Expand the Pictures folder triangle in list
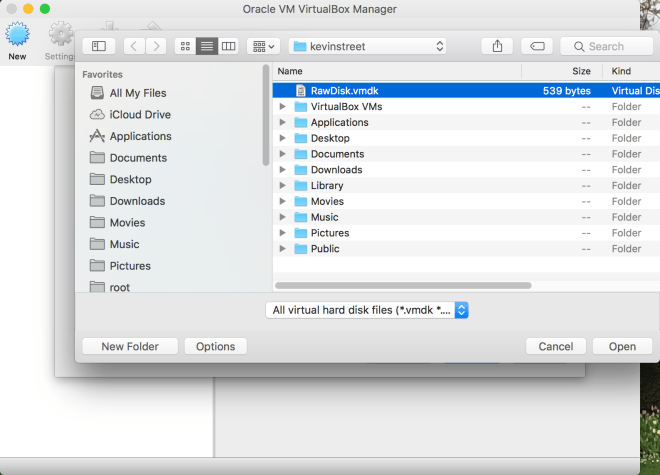The width and height of the screenshot is (660, 475). [x=282, y=233]
